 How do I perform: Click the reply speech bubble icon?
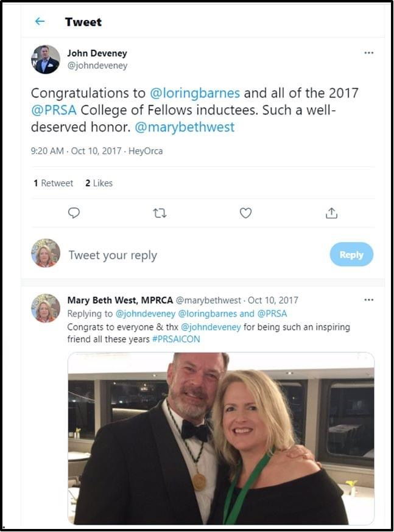pos(74,213)
